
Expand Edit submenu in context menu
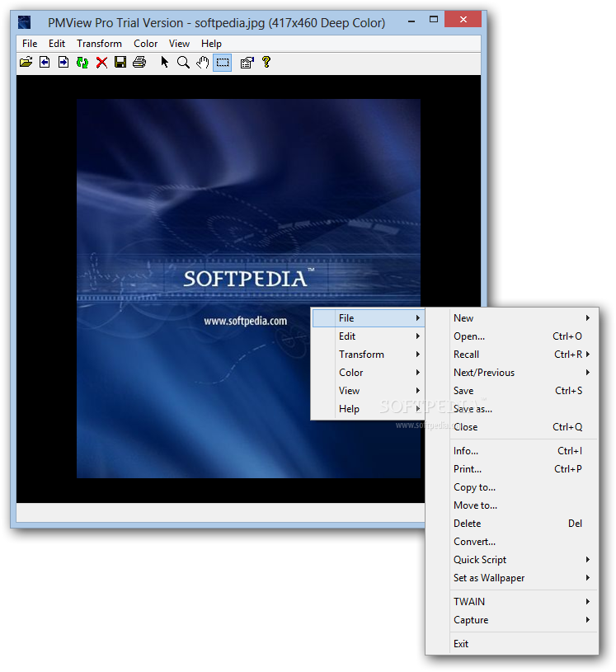(x=369, y=336)
